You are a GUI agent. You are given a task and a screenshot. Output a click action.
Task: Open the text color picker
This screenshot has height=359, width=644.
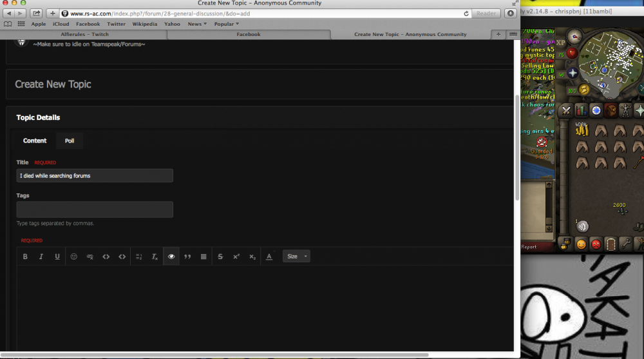point(269,257)
